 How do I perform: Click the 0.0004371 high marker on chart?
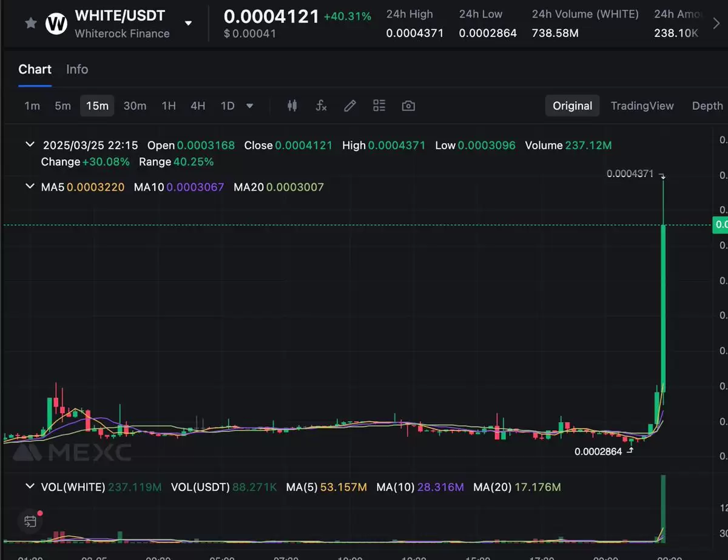[630, 174]
